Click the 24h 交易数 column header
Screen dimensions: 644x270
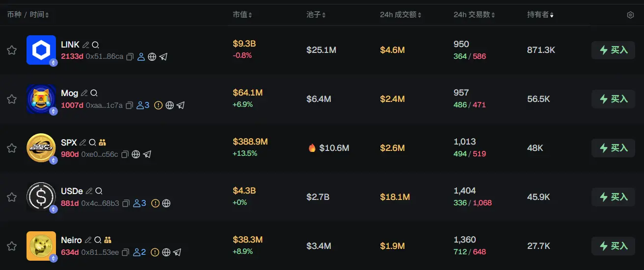pyautogui.click(x=474, y=15)
